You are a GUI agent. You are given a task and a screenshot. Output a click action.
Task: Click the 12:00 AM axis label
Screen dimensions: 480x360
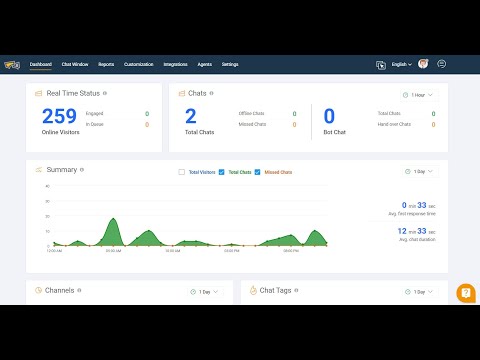click(x=54, y=251)
